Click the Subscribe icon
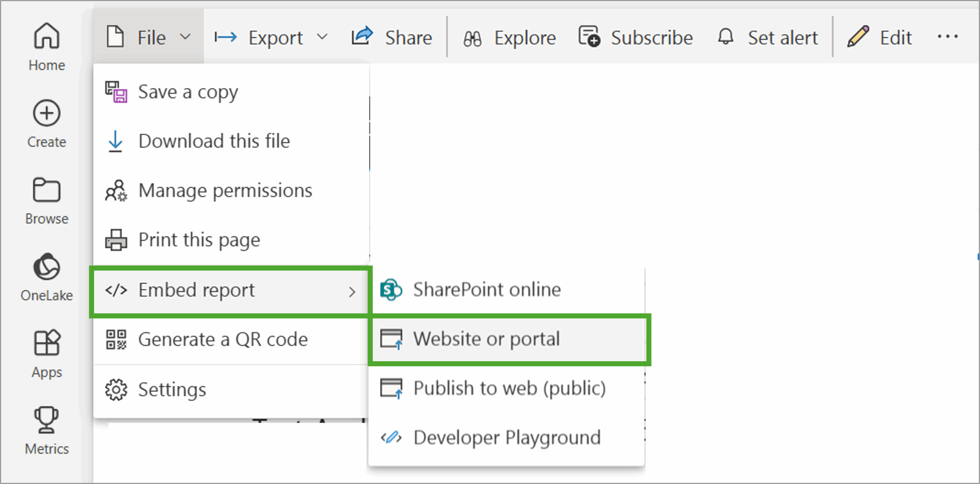This screenshot has height=484, width=980. tap(590, 37)
